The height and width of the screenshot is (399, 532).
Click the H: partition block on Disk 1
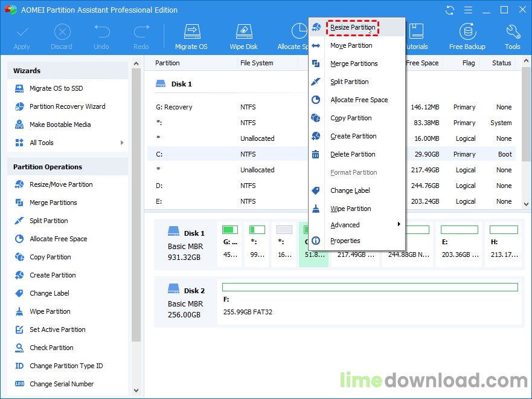point(503,244)
